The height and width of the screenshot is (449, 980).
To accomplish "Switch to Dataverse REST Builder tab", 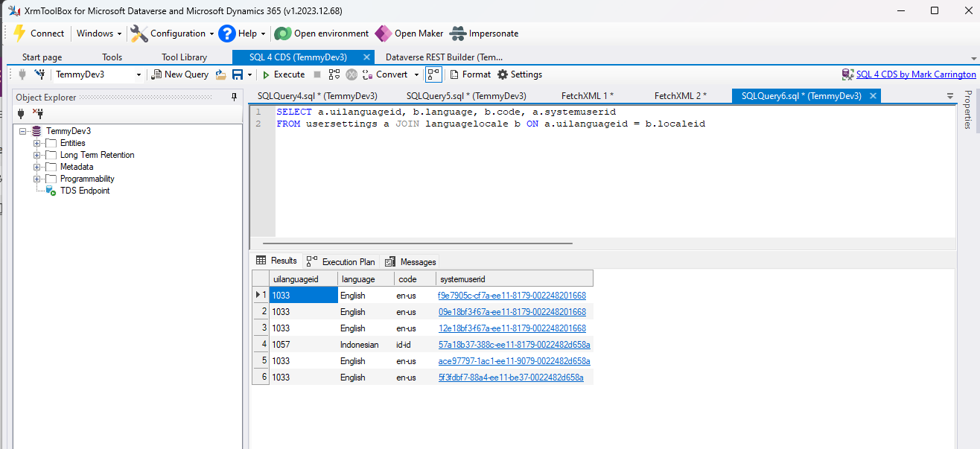I will [x=444, y=57].
